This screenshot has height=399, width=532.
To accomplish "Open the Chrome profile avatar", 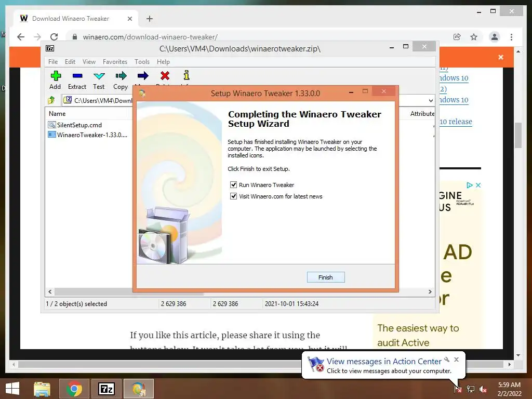I will tap(495, 37).
